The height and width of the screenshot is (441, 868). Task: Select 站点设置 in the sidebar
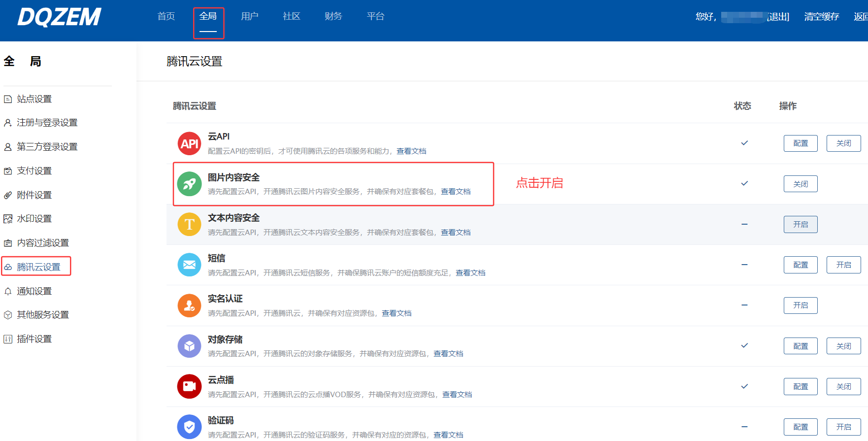(34, 99)
